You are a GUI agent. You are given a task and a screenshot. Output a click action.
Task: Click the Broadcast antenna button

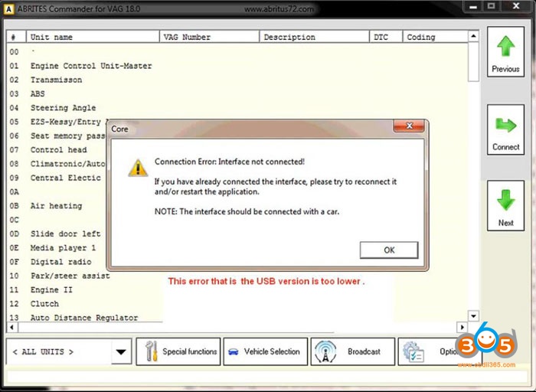pos(353,351)
